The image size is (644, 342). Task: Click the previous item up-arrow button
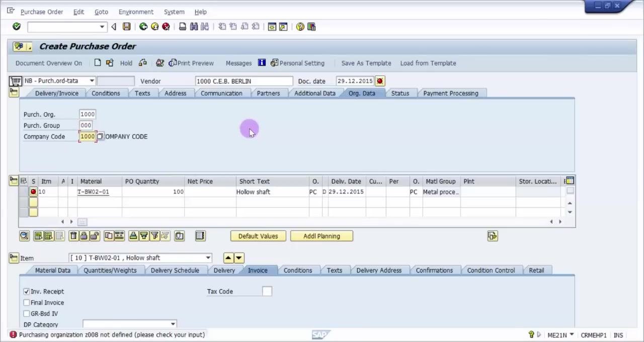pos(228,258)
